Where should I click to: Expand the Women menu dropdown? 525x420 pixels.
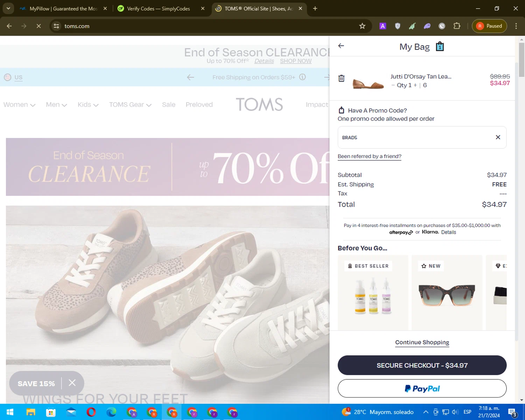pos(19,105)
